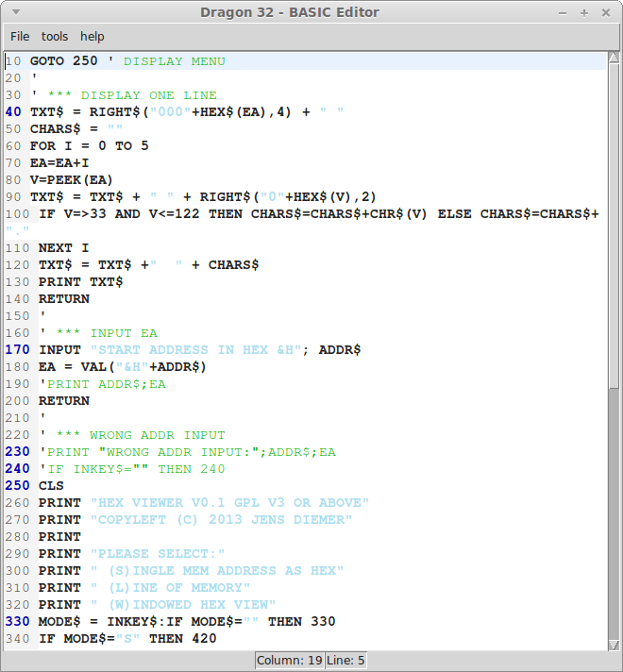The image size is (623, 672).
Task: Click the FOR I = 0 TO 5 line
Action: pyautogui.click(x=89, y=146)
